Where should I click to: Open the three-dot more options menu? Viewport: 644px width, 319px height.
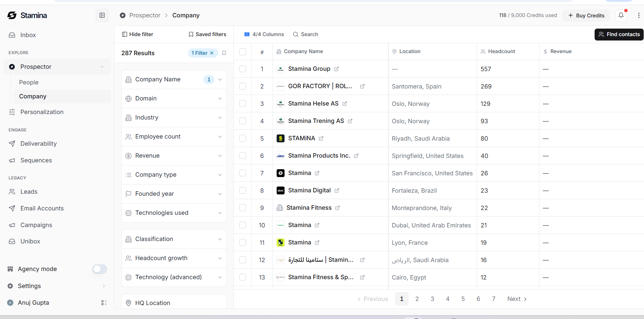pyautogui.click(x=639, y=15)
